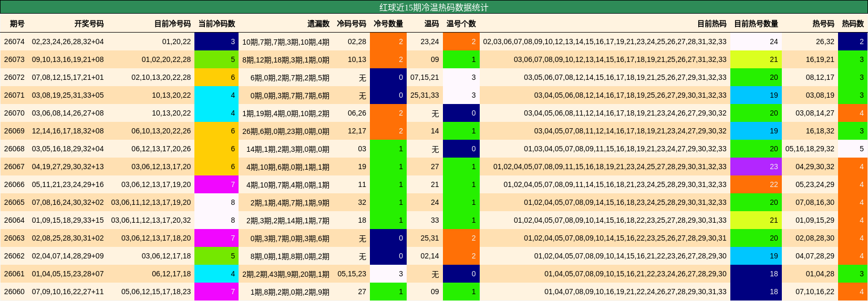Click the 温码 column header
Screen dimensions: 868x301
point(431,24)
